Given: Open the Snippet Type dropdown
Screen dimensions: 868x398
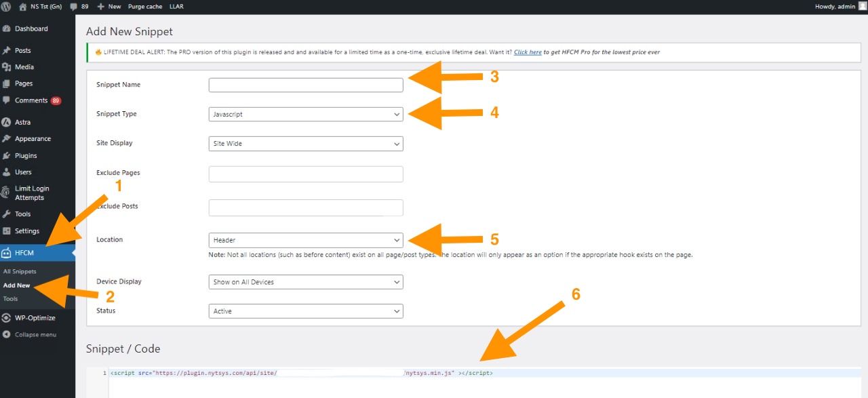Looking at the screenshot, I should point(305,115).
